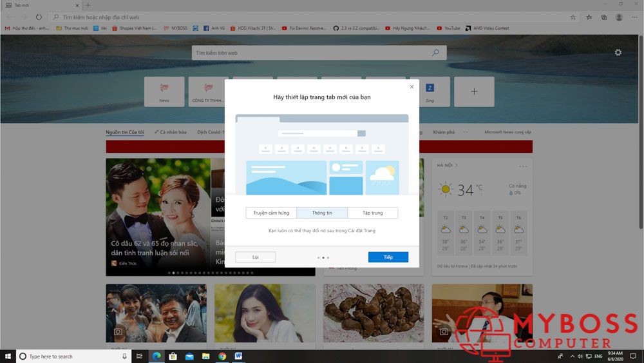Click the refresh page icon
The height and width of the screenshot is (363, 644).
click(39, 17)
